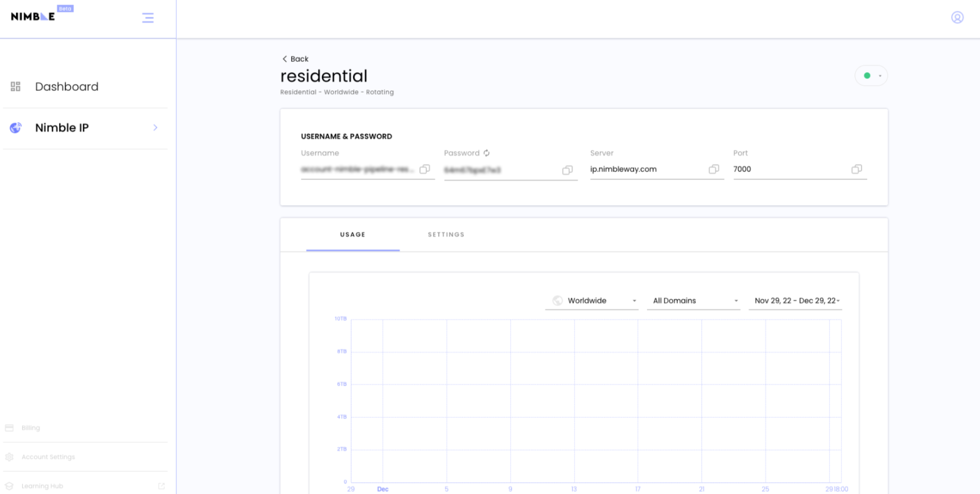The image size is (980, 494).
Task: Expand the Nimble IP menu chevron
Action: pos(155,128)
